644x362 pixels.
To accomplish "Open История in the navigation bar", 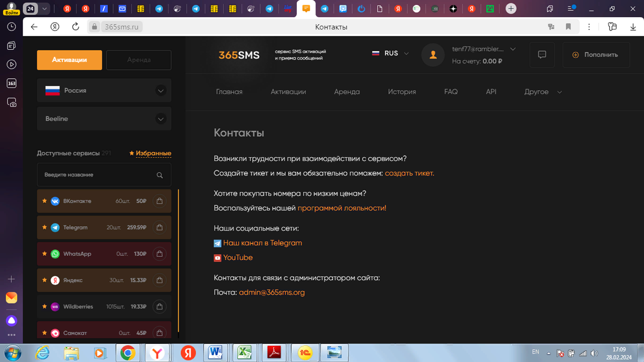I will pos(402,92).
